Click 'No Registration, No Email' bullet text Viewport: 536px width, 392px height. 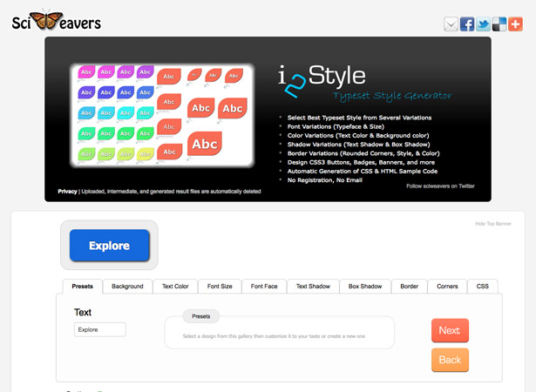point(325,180)
